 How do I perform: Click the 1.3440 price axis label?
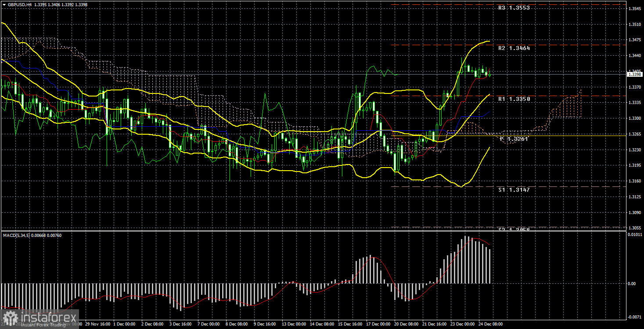pos(635,56)
